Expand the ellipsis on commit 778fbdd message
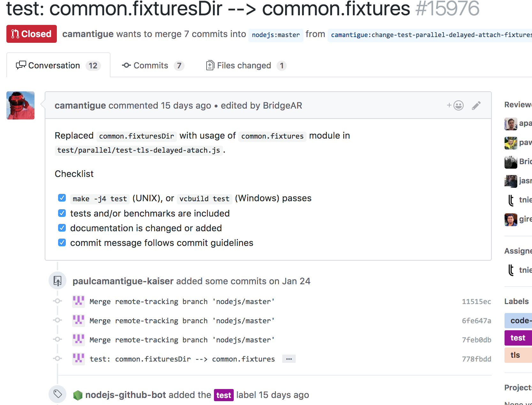 (x=289, y=359)
